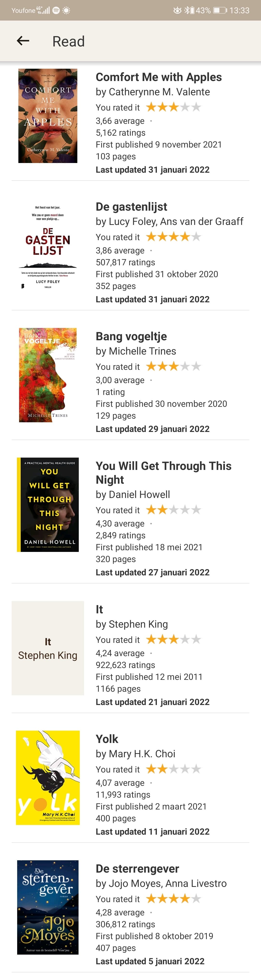The height and width of the screenshot is (980, 261).
Task: Open the Yolk yellow book cover
Action: coord(48,778)
